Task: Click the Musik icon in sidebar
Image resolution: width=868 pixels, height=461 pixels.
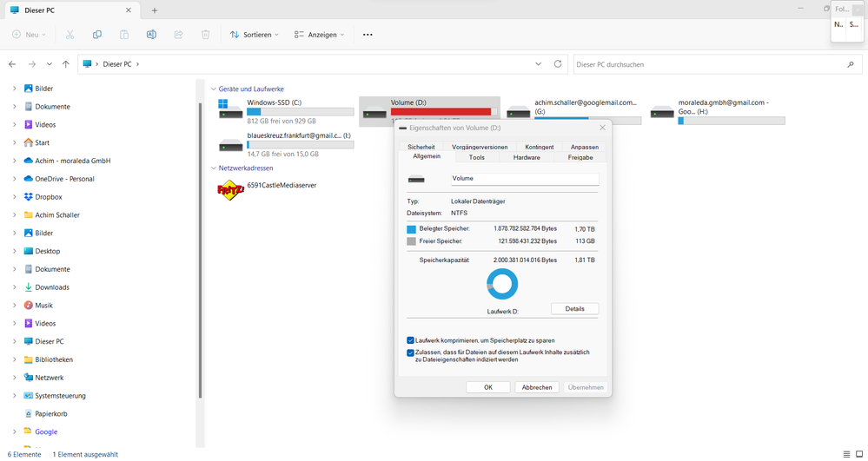Action: pos(28,305)
